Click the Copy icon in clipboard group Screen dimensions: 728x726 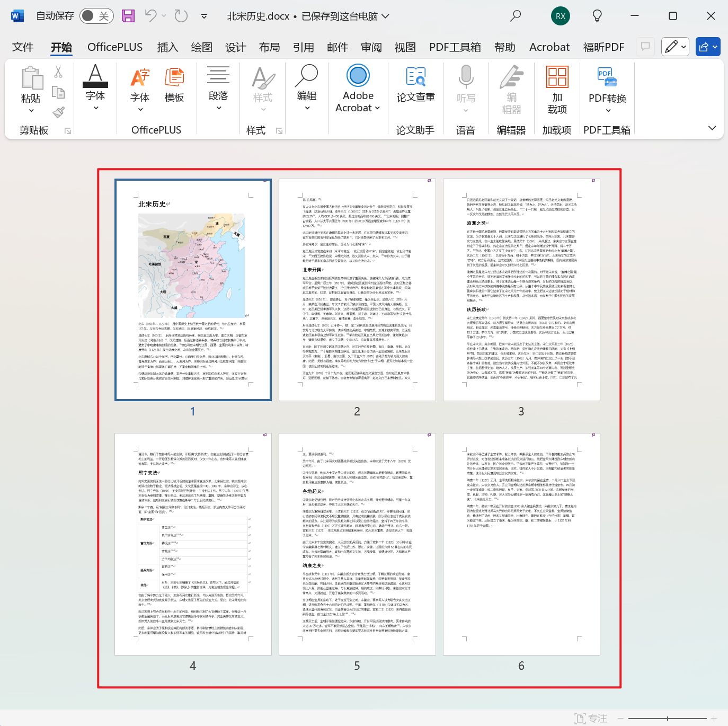[58, 92]
